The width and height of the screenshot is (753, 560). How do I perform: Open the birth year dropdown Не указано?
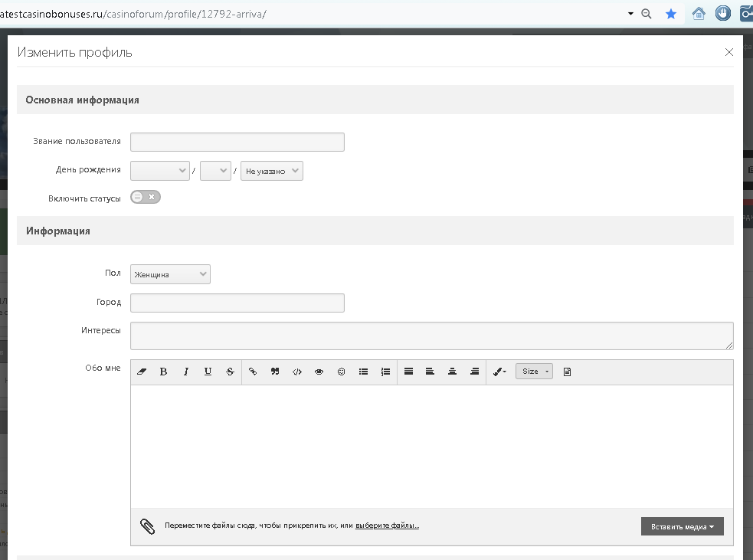pos(272,171)
